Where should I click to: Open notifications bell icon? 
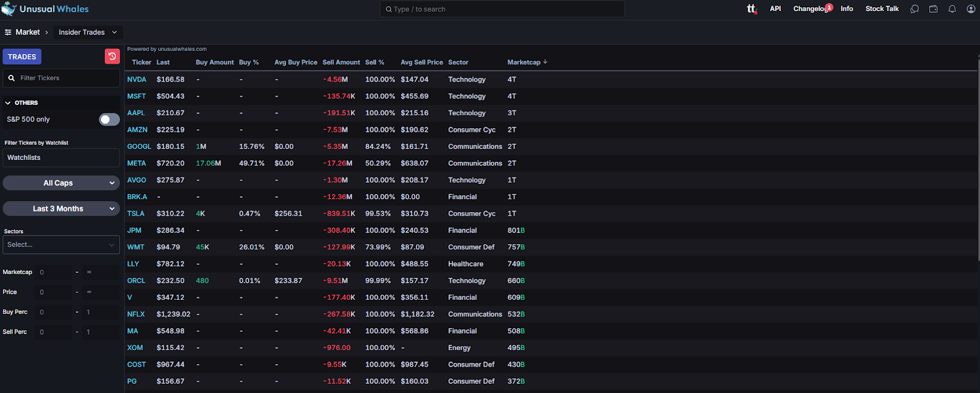[952, 9]
